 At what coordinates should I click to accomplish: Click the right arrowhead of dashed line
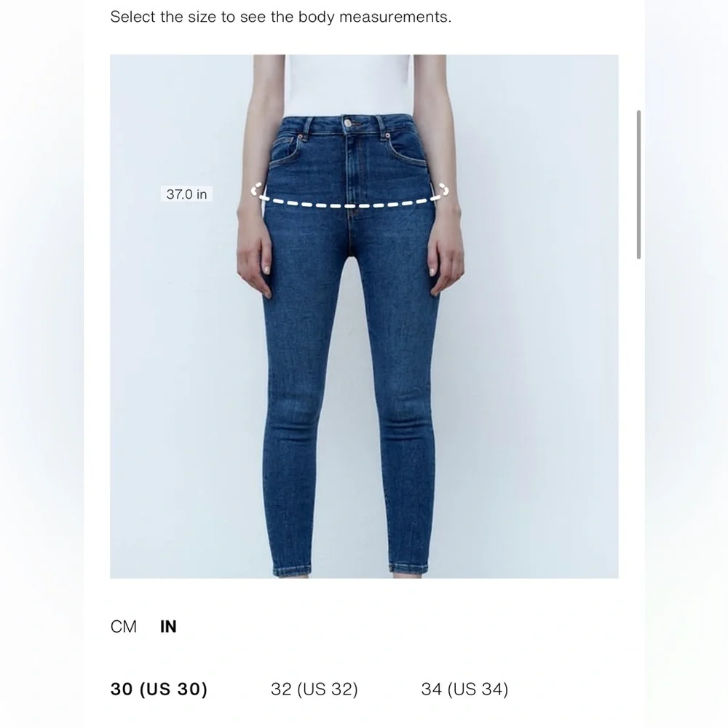444,189
